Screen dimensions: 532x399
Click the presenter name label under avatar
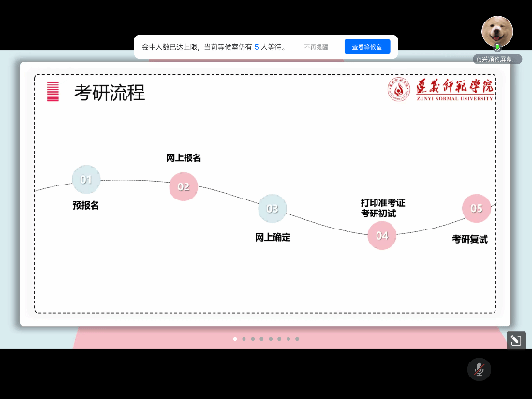tap(497, 59)
